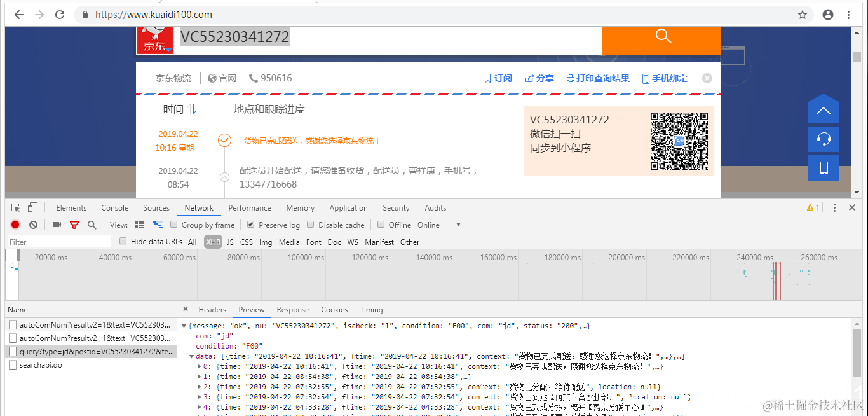Switch to the Console tab

pos(115,208)
